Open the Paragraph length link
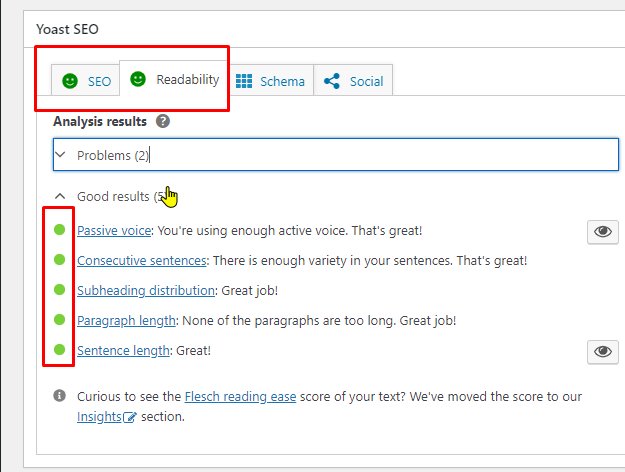 click(x=127, y=320)
